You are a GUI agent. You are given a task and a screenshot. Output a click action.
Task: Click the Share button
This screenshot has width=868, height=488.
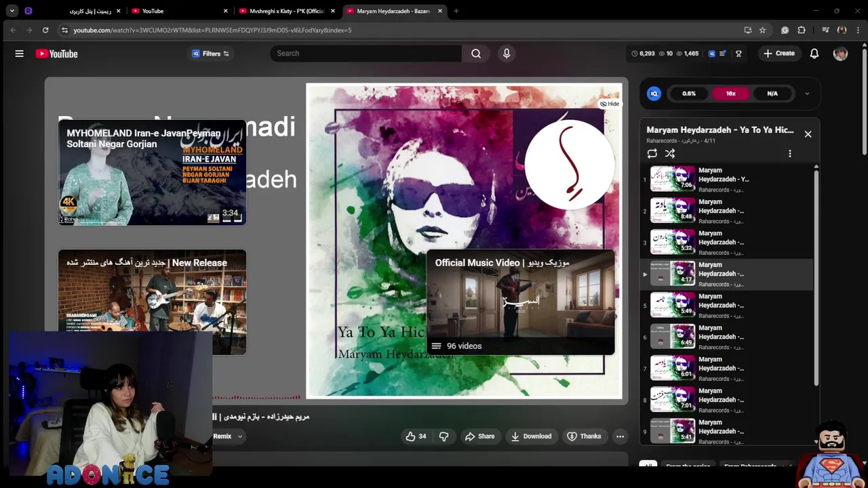(x=479, y=436)
